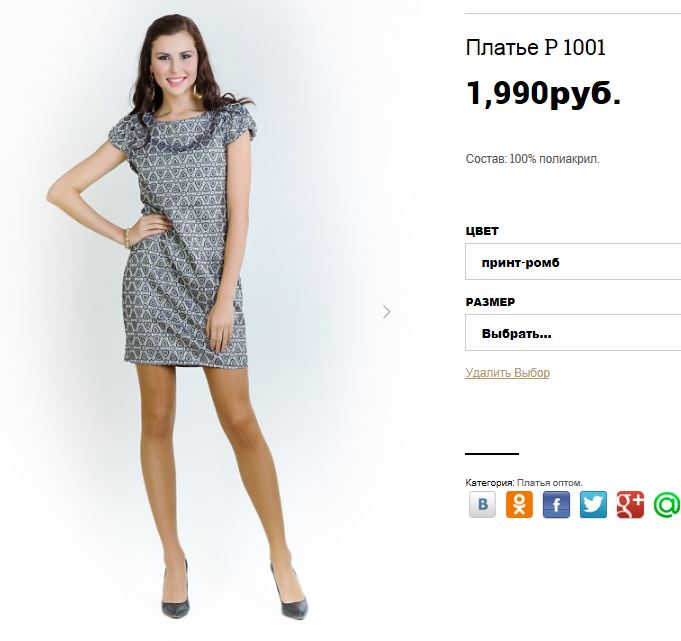Click the ЦВЕТ field label
This screenshot has height=641, width=681.
pos(482,231)
